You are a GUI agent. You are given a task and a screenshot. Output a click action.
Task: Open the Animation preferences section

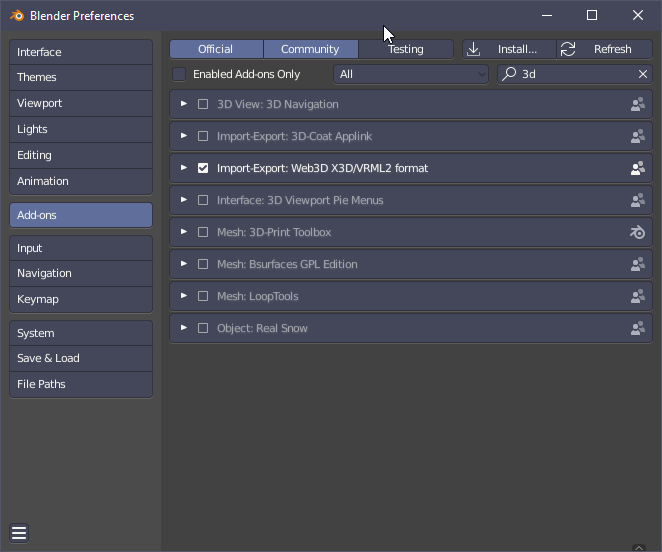coord(81,181)
